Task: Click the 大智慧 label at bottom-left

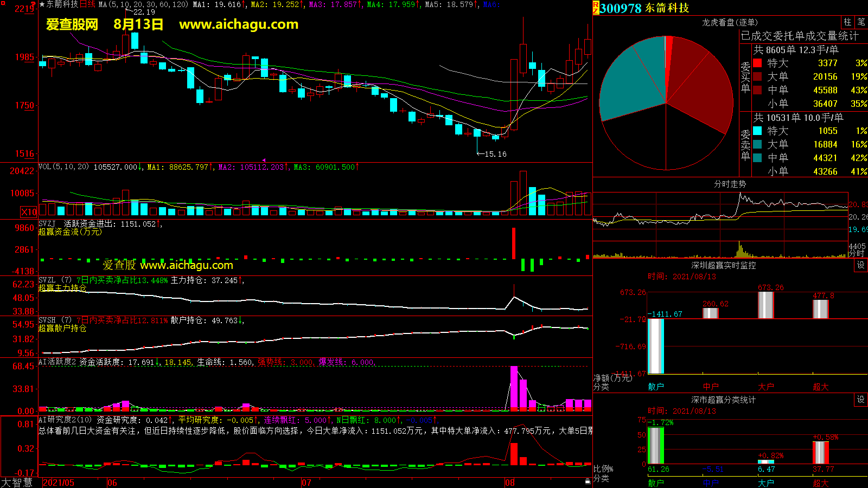Action: tap(17, 483)
